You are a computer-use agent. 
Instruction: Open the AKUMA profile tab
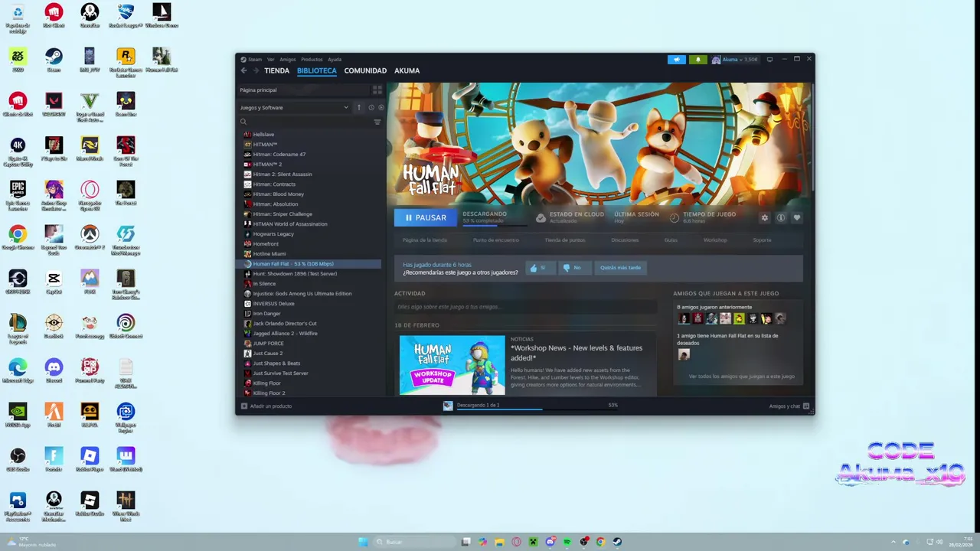[x=407, y=70]
